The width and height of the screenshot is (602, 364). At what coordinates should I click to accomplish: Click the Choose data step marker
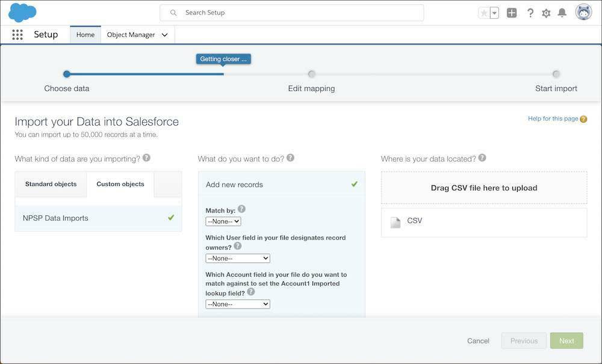67,74
